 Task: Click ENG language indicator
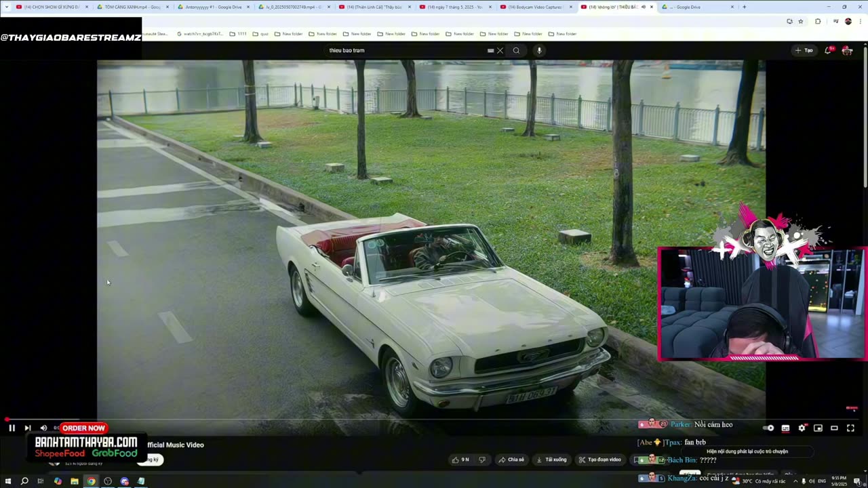coord(822,481)
